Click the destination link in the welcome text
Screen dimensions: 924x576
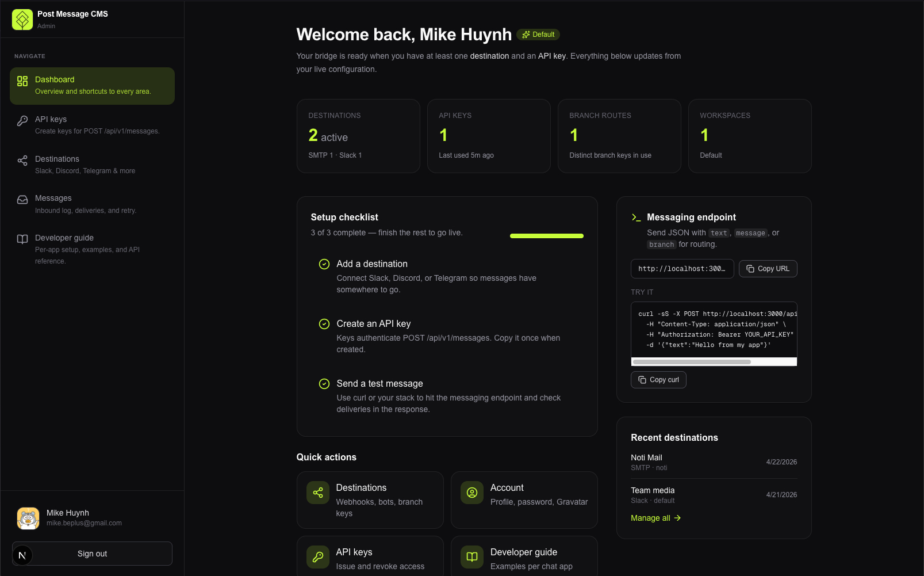[x=489, y=56]
